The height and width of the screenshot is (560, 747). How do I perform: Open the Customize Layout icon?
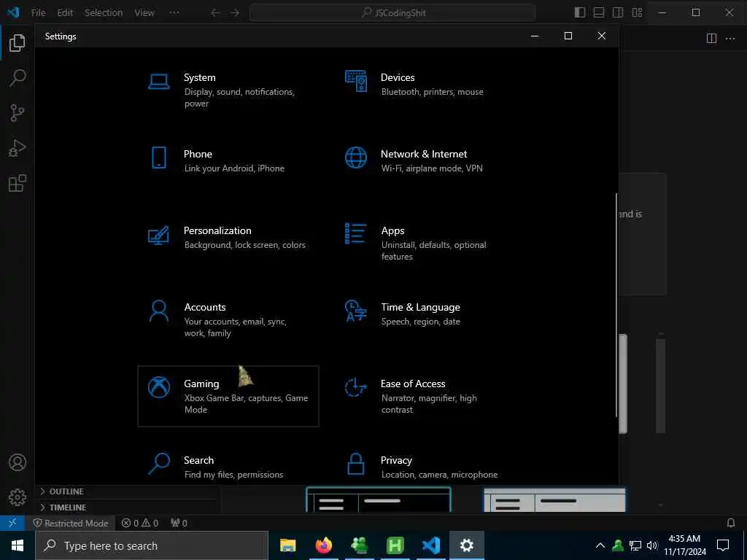click(x=637, y=12)
